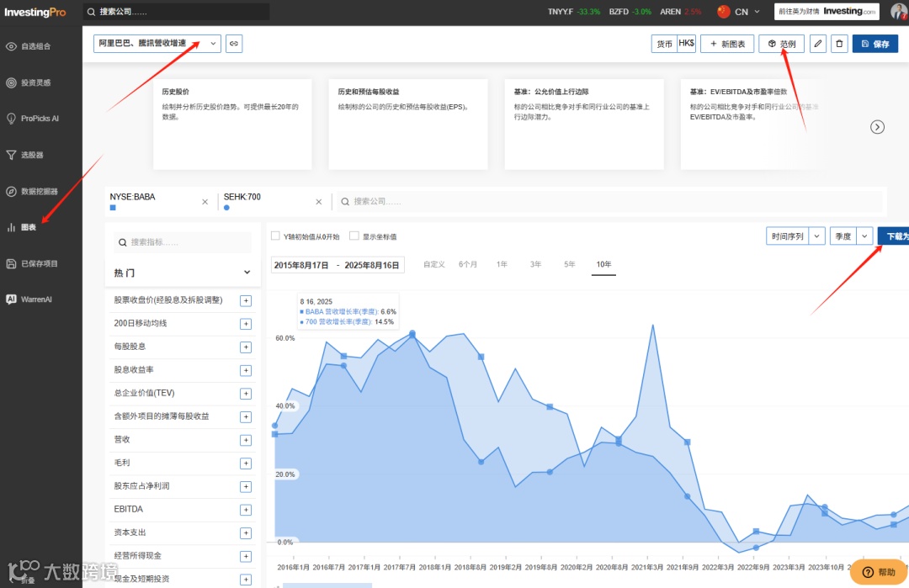Click the 搜索指标 metric search field

point(182,242)
